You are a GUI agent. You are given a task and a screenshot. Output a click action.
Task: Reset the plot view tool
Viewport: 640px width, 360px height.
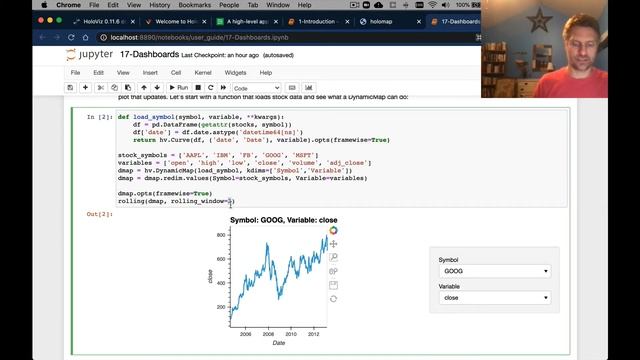click(333, 299)
